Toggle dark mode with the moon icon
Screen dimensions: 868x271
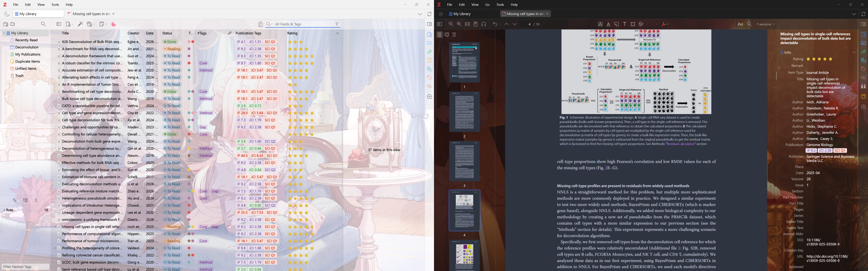(x=7, y=14)
